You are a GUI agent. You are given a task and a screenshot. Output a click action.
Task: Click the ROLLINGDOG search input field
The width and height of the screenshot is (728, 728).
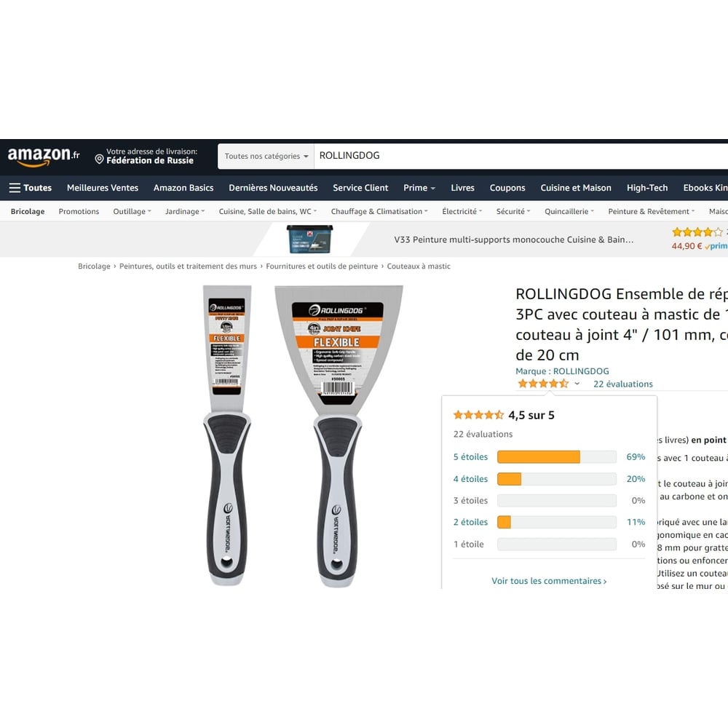(521, 156)
